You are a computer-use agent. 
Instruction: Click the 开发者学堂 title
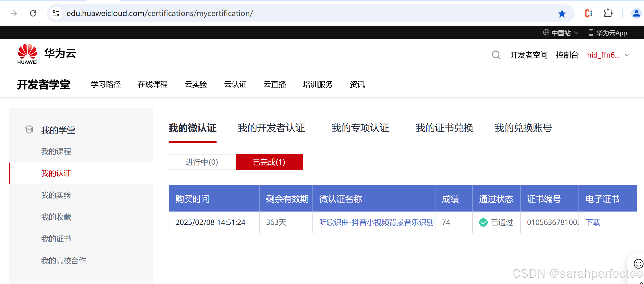click(44, 84)
